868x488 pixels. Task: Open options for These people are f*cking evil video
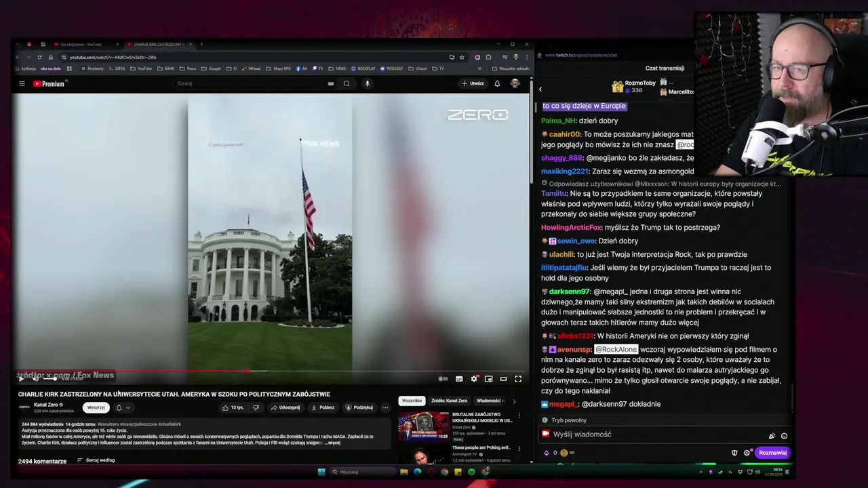(519, 449)
